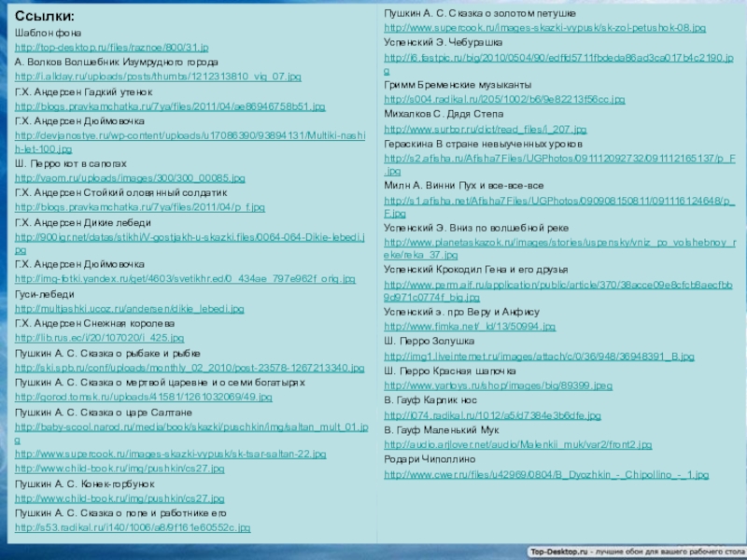
Task: Follow the fimka.net 50994.jpg link
Action: pos(470,327)
